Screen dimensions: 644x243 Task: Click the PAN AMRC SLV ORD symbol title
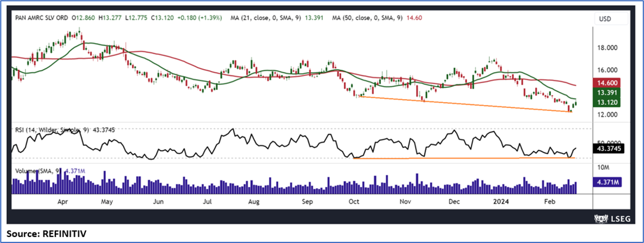[41, 18]
